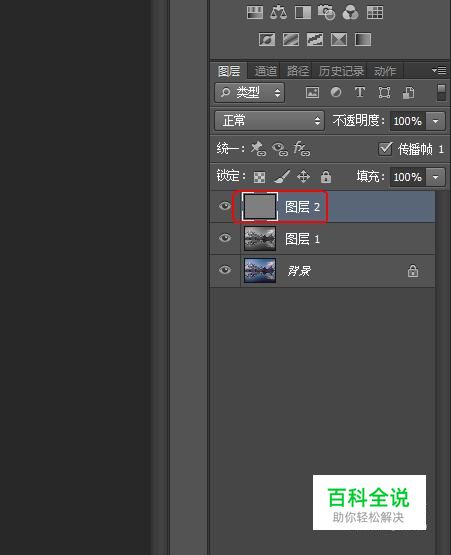
Task: Add an Invert adjustment layer
Action: coord(267,39)
